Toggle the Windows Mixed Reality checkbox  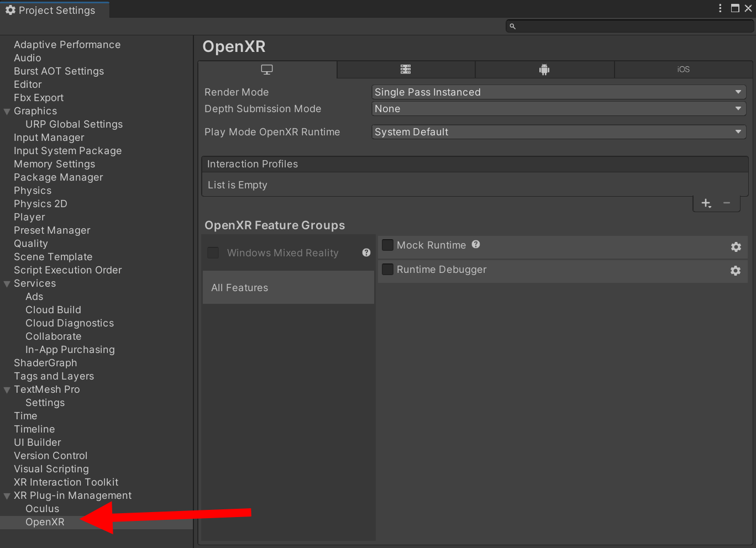coord(213,252)
